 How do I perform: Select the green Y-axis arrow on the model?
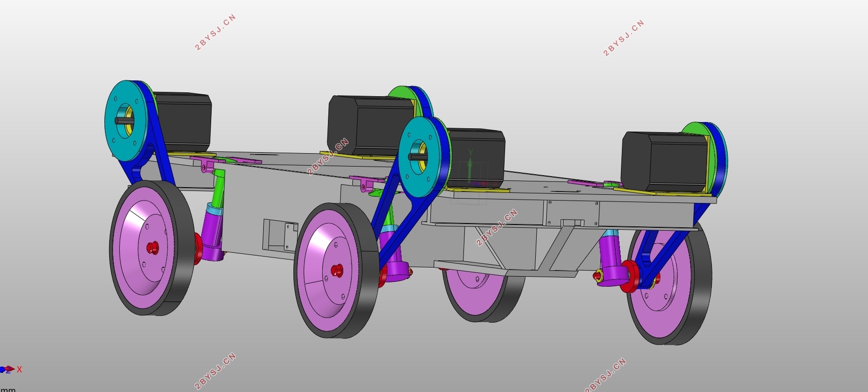point(471,165)
